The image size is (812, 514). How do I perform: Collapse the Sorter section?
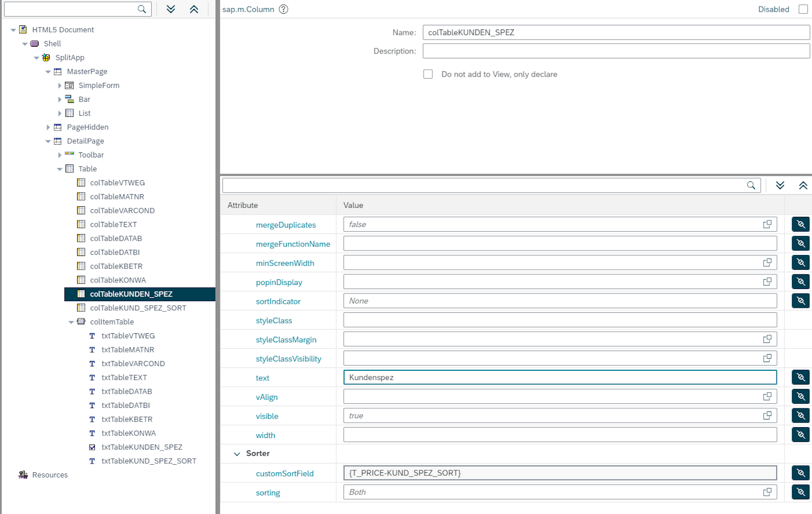coord(237,454)
